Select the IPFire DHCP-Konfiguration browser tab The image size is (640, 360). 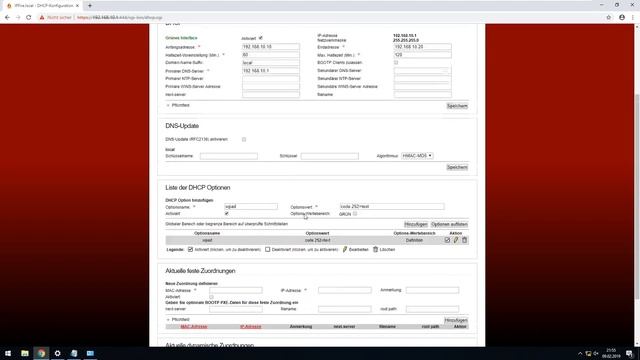tap(43, 6)
